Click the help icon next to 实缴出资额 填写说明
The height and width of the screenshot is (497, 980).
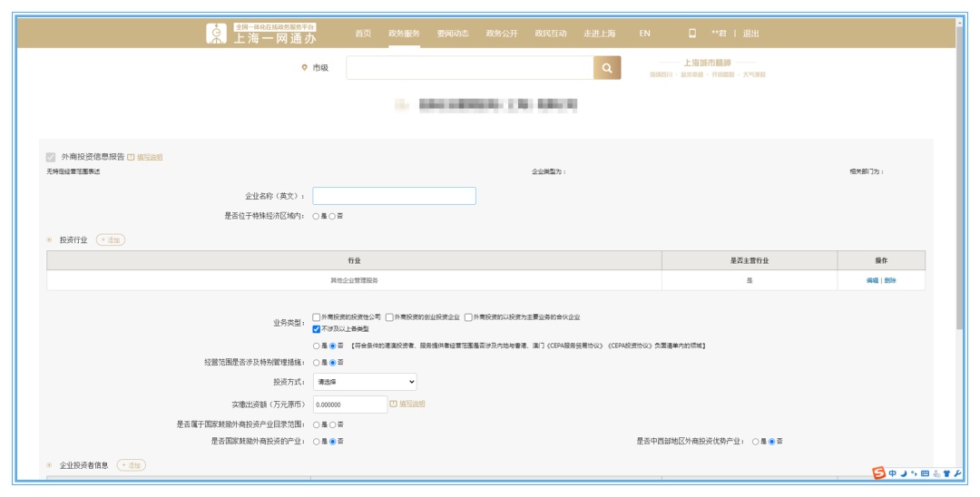coord(393,404)
